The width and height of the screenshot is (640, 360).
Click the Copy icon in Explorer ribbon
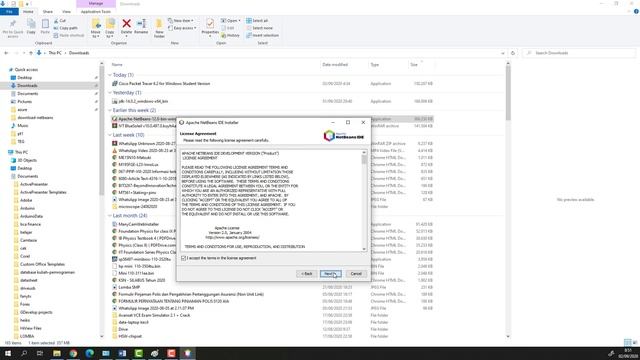(31, 27)
